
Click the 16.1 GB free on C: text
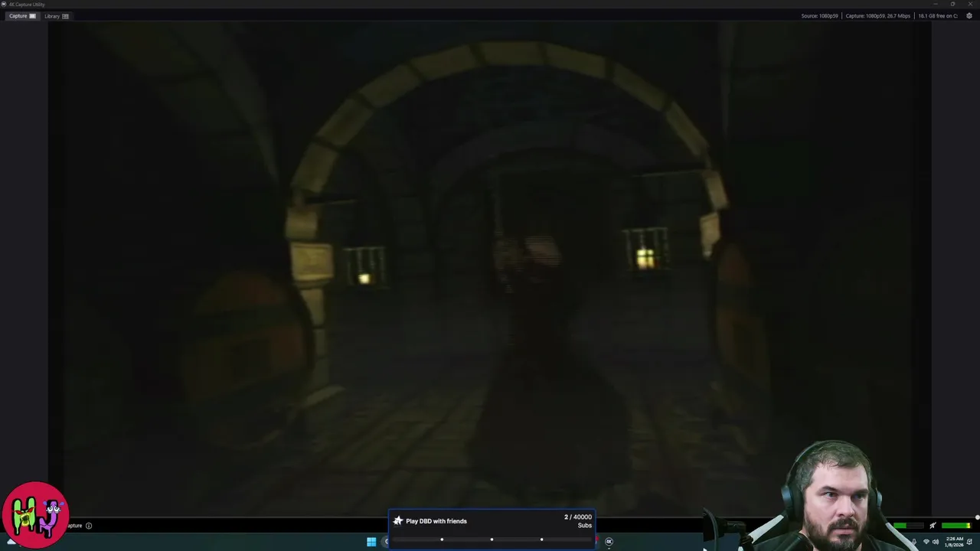(938, 16)
